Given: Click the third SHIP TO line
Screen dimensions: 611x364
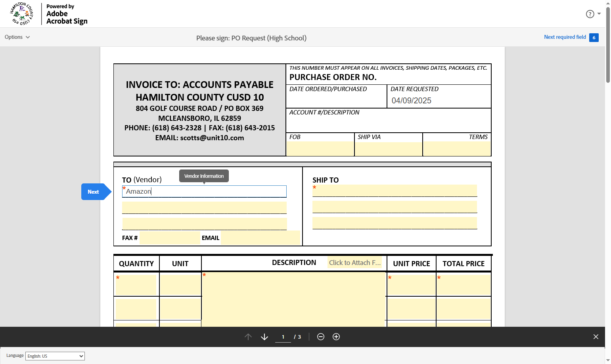Looking at the screenshot, I should click(395, 223).
